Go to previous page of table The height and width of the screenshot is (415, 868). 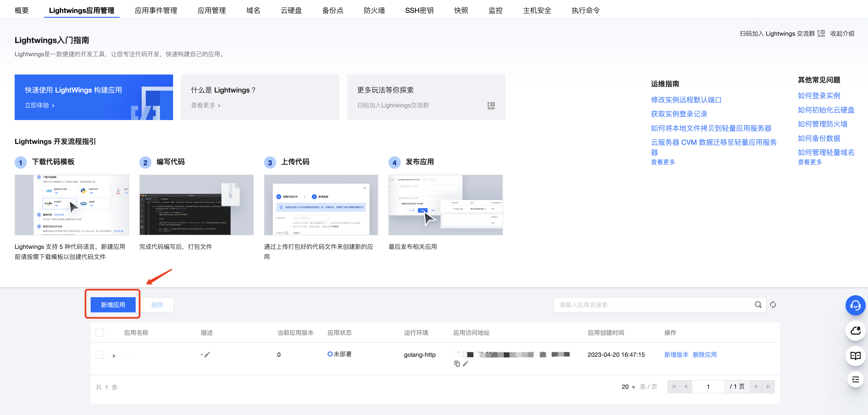point(686,387)
